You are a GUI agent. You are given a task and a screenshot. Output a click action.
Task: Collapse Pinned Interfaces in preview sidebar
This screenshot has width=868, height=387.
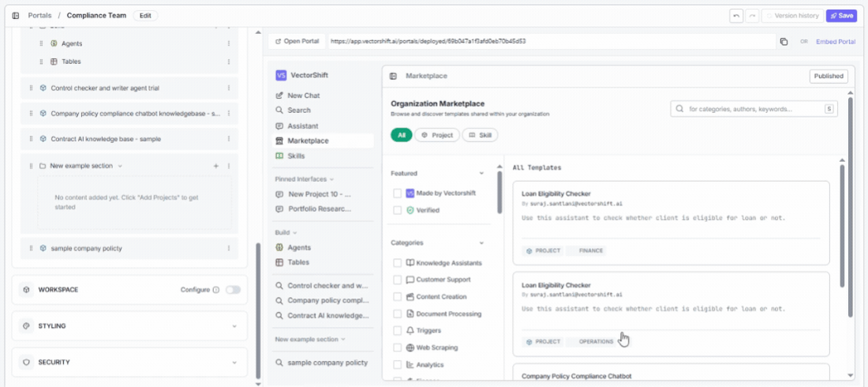(332, 179)
